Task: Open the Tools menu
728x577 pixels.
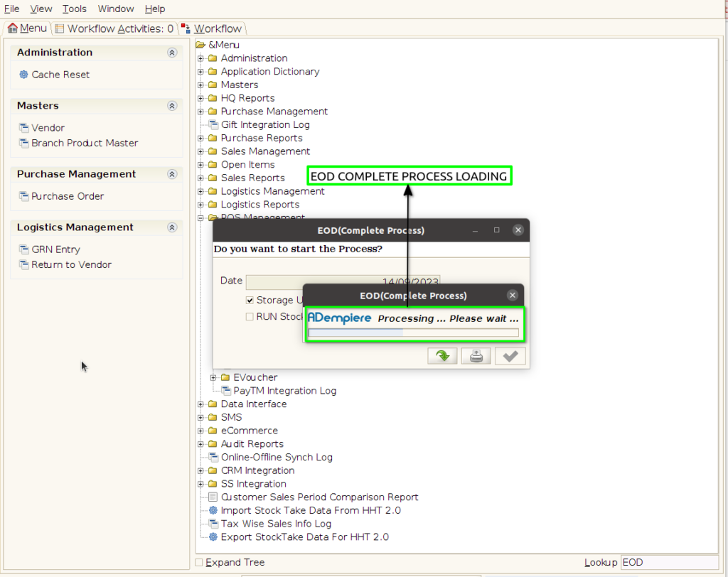Action: point(74,9)
